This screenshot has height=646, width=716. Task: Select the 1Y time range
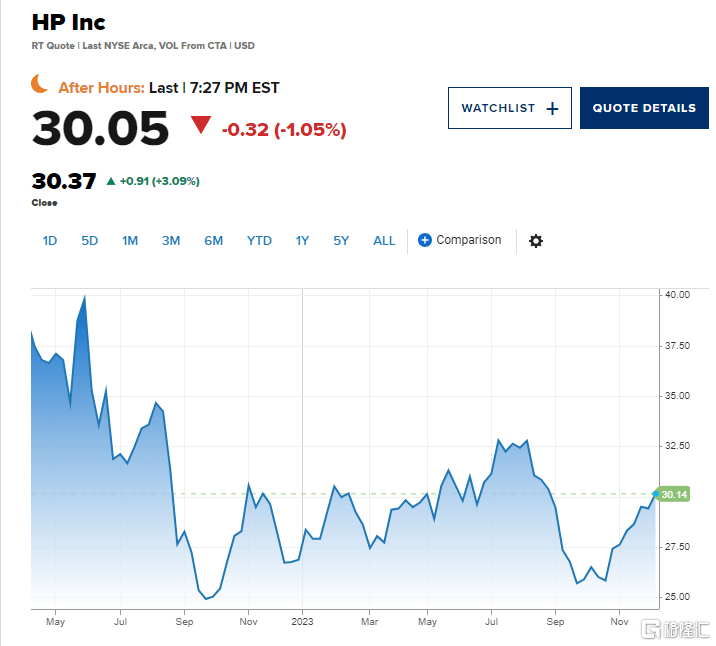[x=302, y=241]
